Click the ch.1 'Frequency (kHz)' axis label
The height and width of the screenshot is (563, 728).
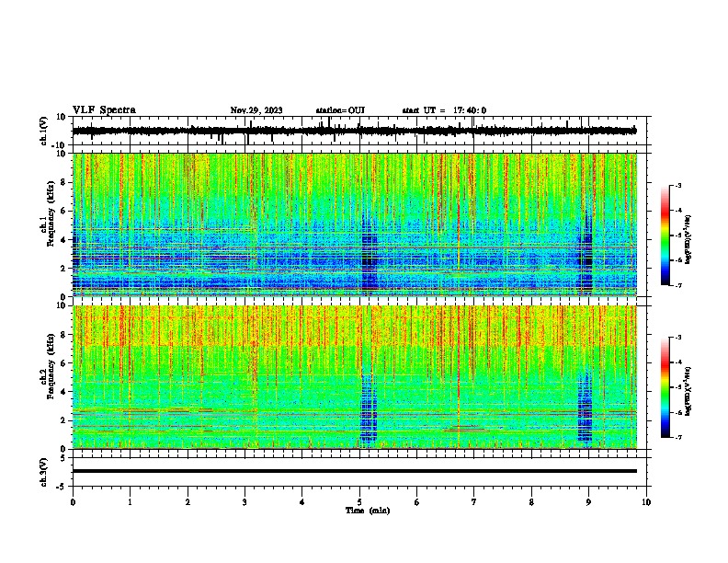tap(51, 214)
